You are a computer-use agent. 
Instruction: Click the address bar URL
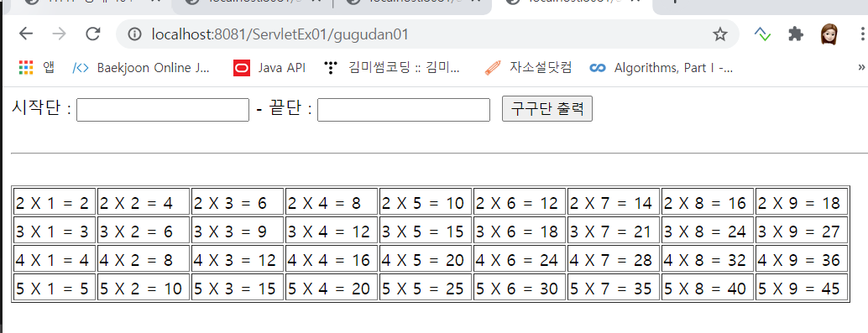click(280, 35)
